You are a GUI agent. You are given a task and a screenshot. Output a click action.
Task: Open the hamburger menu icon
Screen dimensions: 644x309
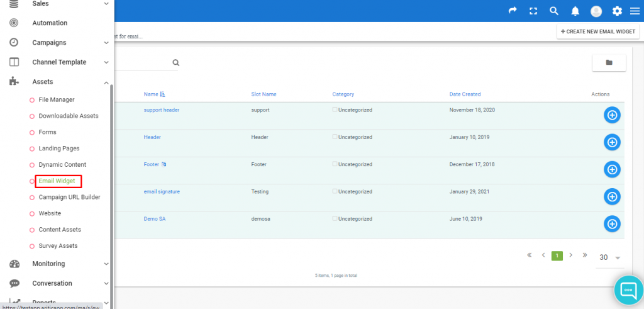click(x=635, y=11)
